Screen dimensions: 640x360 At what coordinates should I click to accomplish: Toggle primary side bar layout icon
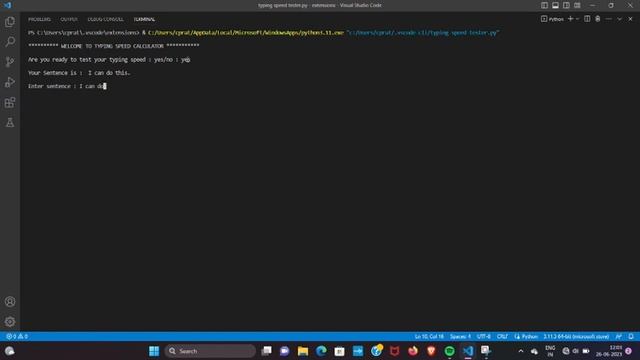544,5
